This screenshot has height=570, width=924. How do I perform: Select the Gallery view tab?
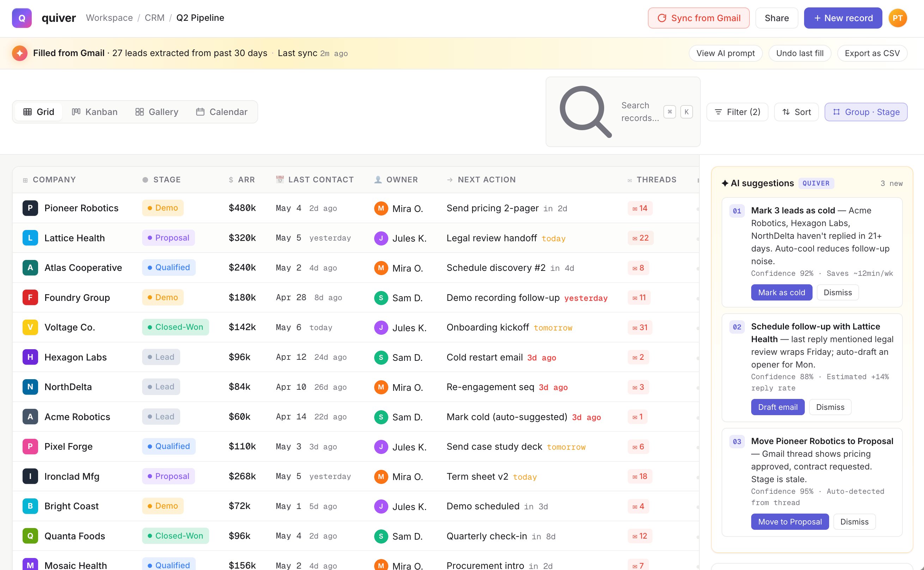pos(157,112)
